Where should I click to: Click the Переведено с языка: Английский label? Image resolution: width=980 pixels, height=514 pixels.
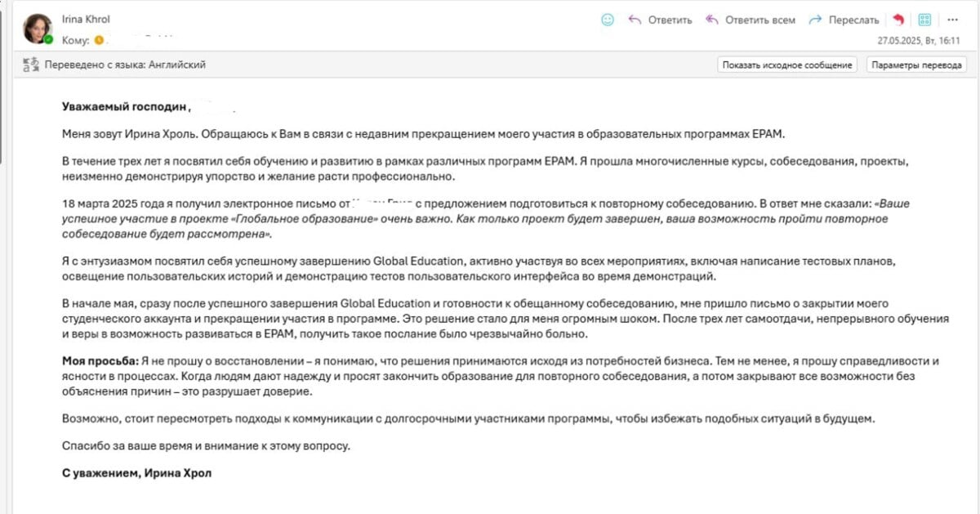click(x=125, y=65)
